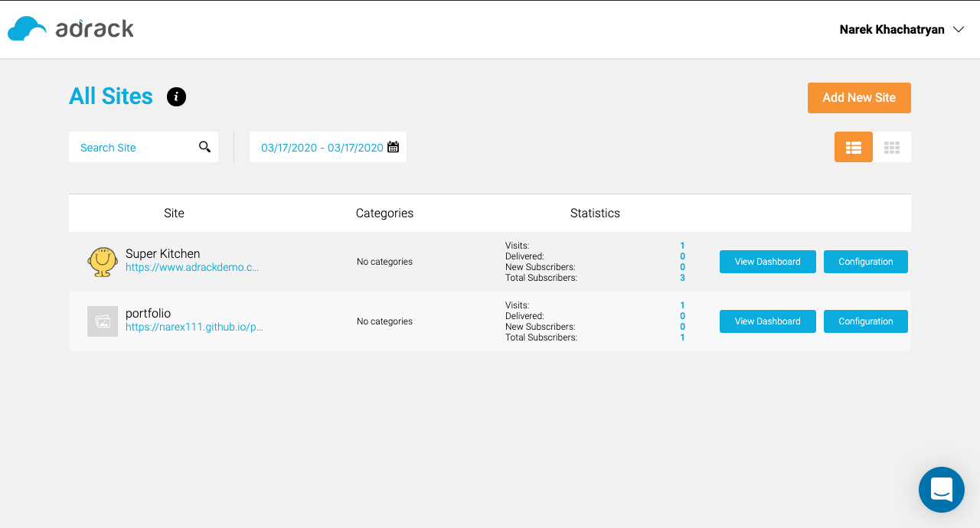Image resolution: width=980 pixels, height=528 pixels.
Task: Open the adrackdemo site link
Action: coord(192,267)
